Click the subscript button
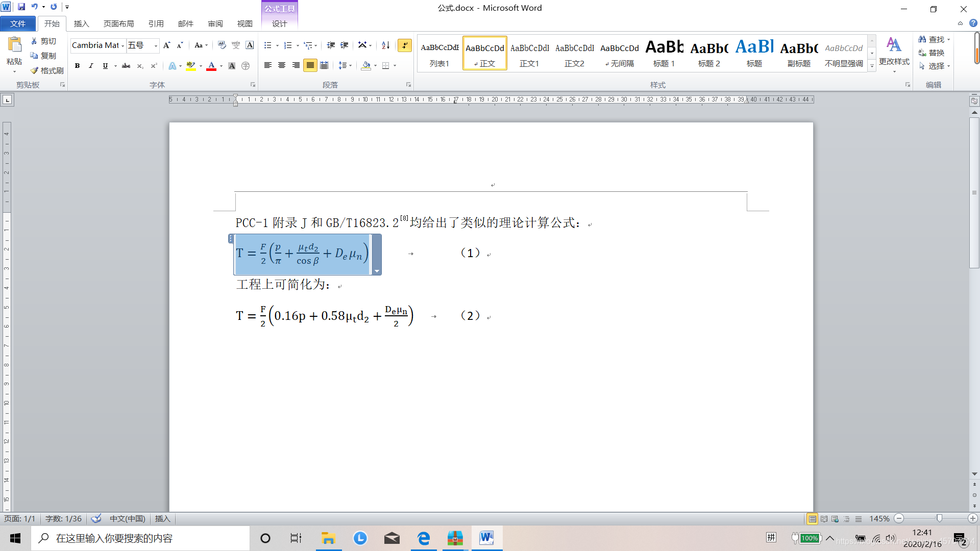Viewport: 980px width, 551px height. 140,66
